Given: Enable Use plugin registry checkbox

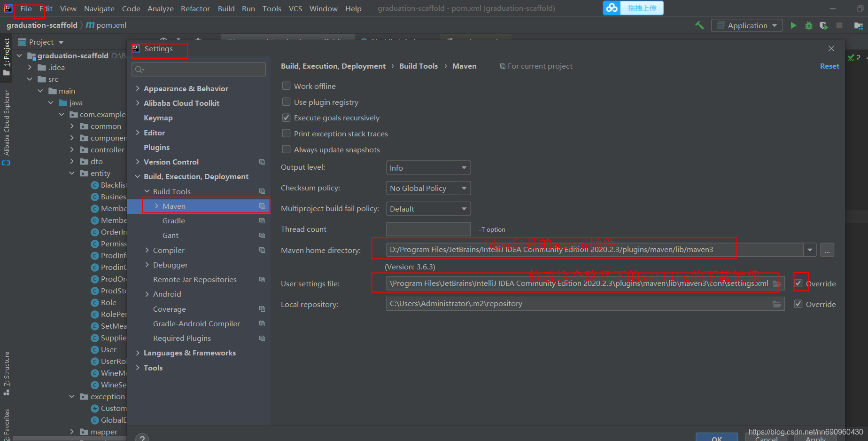Looking at the screenshot, I should tap(286, 102).
